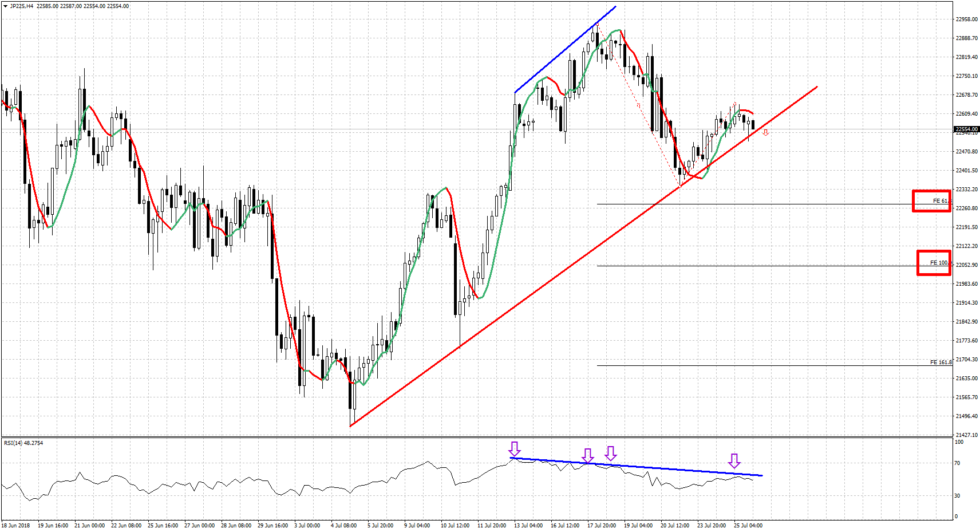The height and width of the screenshot is (532, 980).
Task: Click the date label 17 Jul 20:00
Action: pos(601,526)
